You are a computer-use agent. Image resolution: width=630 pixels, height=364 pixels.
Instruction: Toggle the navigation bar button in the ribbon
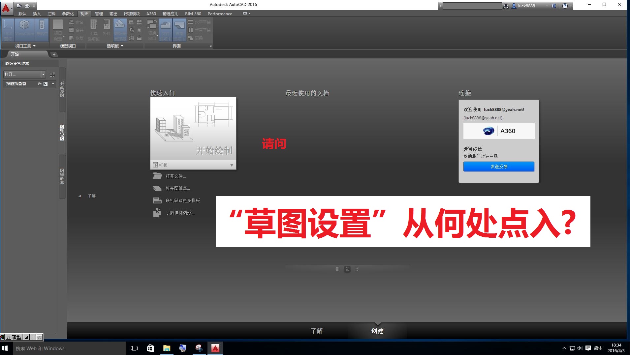(42, 30)
